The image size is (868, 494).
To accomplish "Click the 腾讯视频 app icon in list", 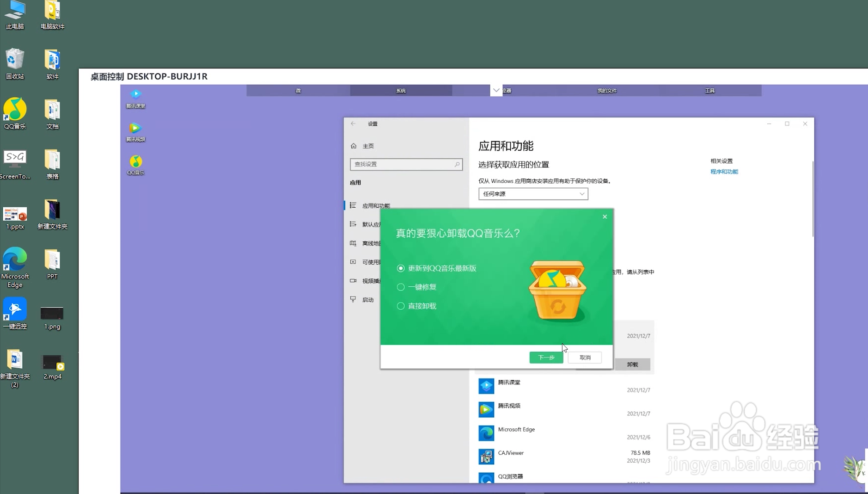I will point(486,409).
